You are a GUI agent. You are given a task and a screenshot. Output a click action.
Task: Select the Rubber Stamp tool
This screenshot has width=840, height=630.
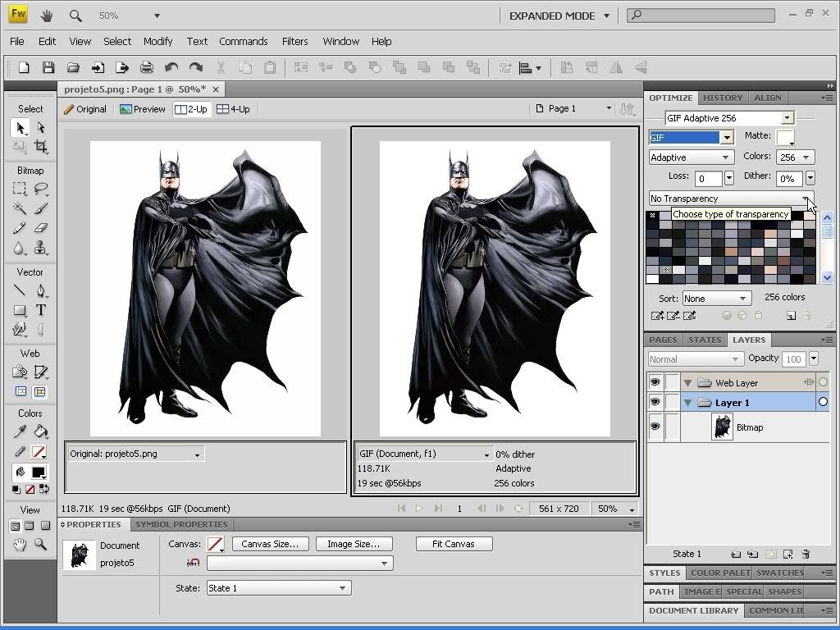41,248
